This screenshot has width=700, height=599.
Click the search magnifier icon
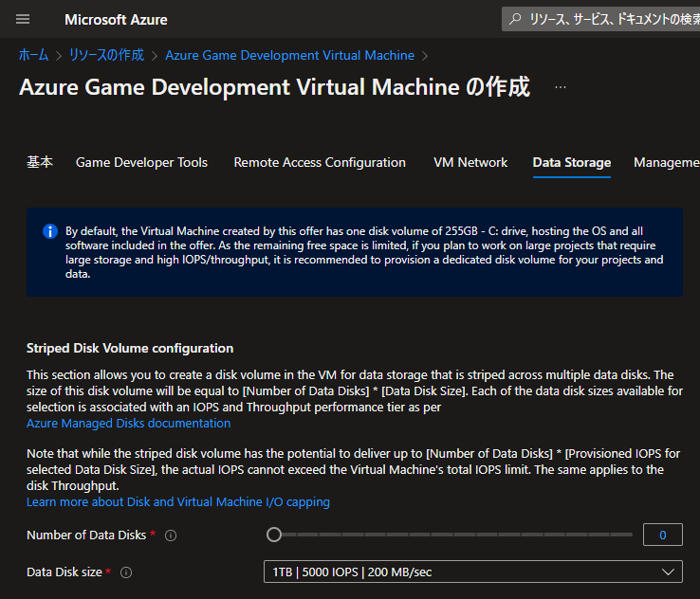[x=515, y=19]
